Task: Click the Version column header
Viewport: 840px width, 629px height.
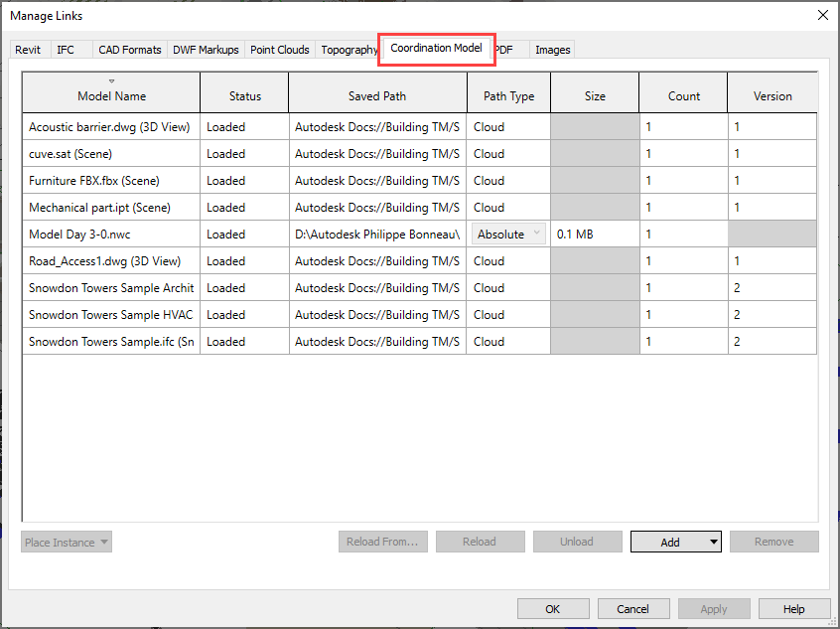Action: pyautogui.click(x=771, y=95)
